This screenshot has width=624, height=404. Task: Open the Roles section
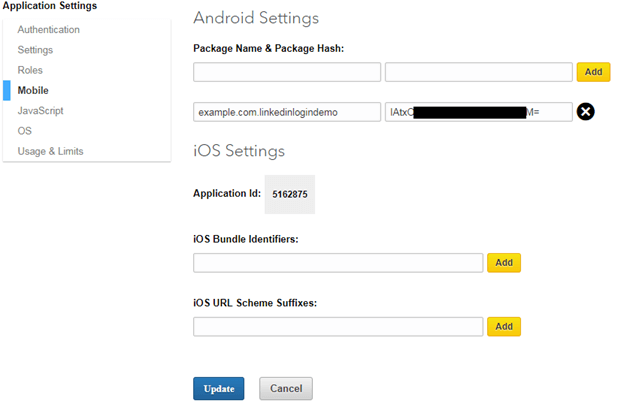30,70
